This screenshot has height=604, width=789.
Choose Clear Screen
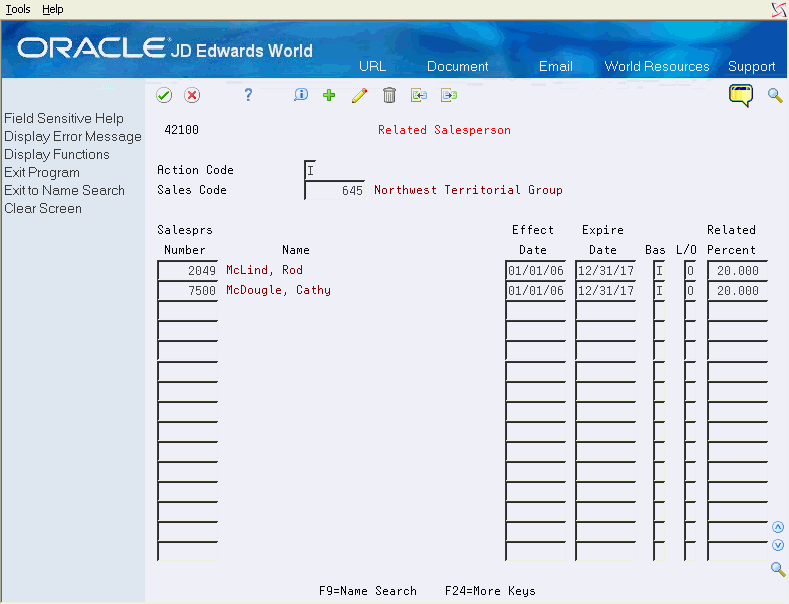(x=43, y=208)
